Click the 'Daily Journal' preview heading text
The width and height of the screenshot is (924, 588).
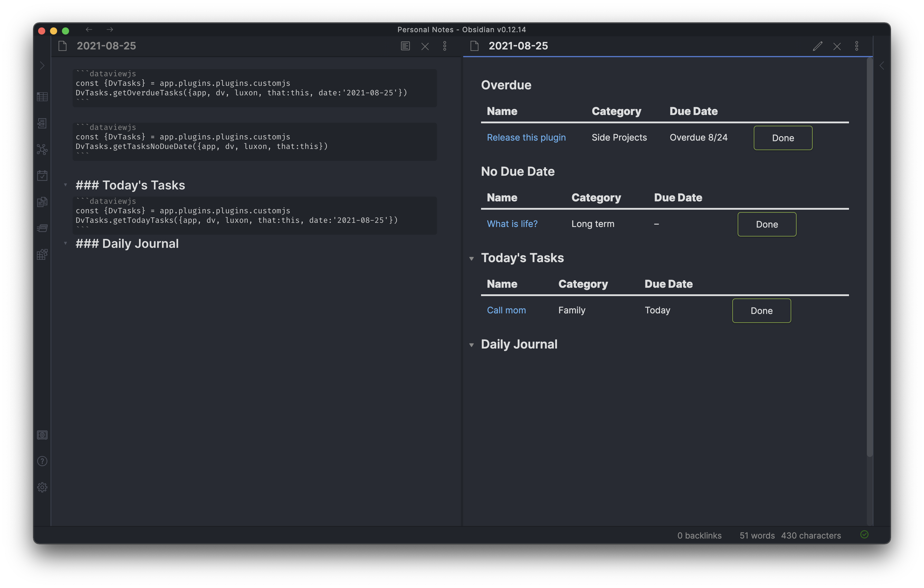coord(519,344)
